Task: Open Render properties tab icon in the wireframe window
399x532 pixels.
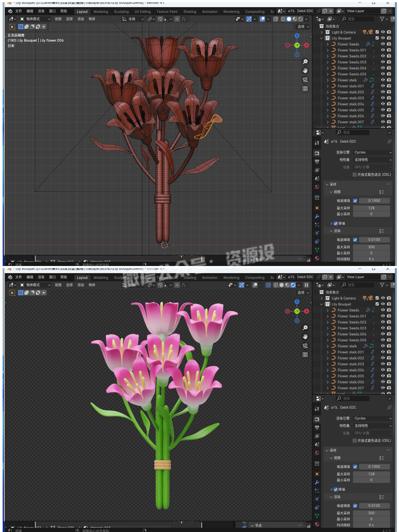Action: click(317, 153)
